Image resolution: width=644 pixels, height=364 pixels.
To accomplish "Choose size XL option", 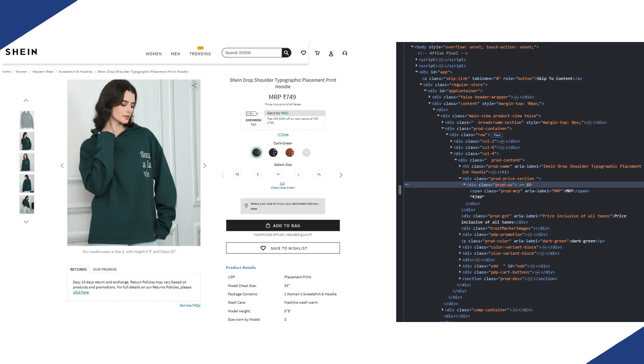I will pyautogui.click(x=319, y=174).
